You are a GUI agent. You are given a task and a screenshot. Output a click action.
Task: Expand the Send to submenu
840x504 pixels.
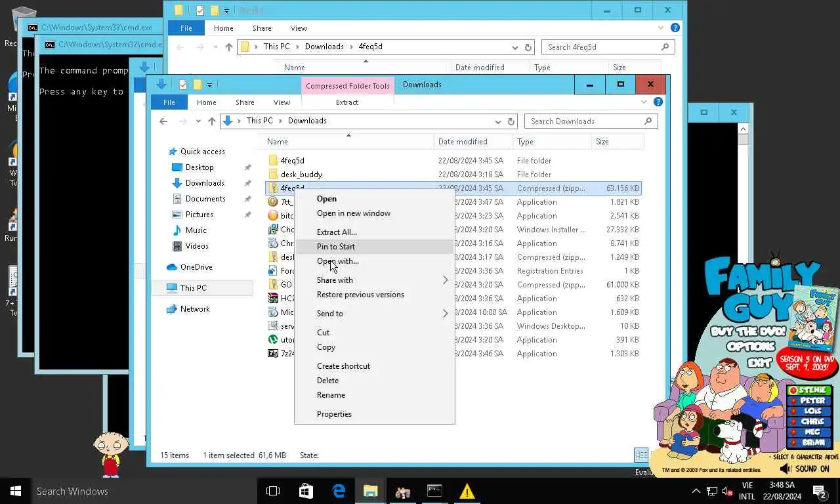coord(374,314)
